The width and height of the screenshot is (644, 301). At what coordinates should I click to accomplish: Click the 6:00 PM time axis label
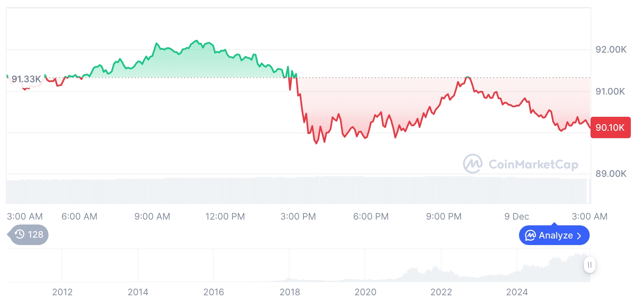[x=371, y=216]
